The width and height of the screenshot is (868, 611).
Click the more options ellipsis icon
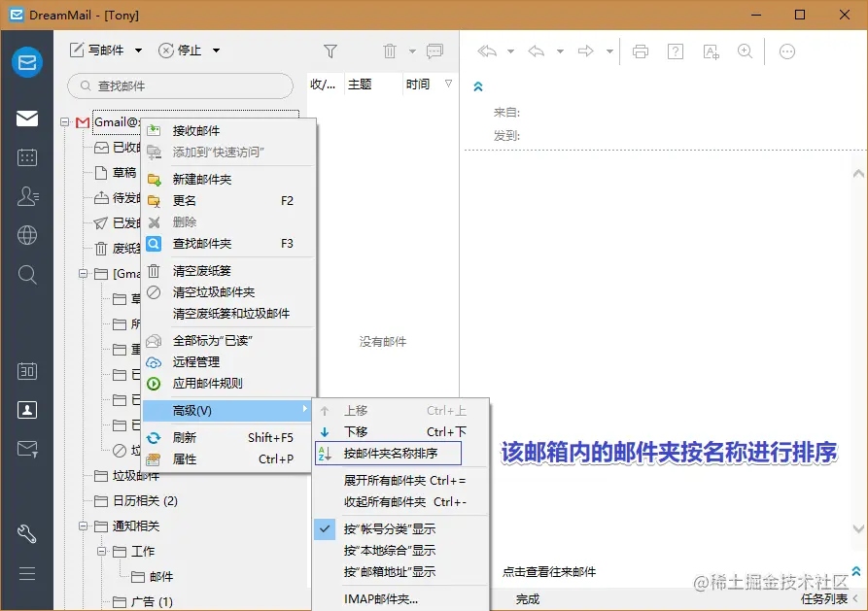787,51
